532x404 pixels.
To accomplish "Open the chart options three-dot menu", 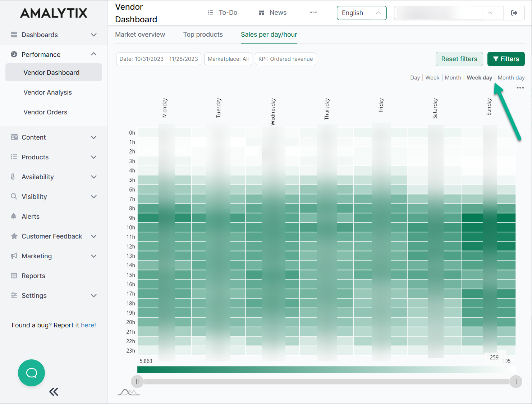I will pos(520,88).
